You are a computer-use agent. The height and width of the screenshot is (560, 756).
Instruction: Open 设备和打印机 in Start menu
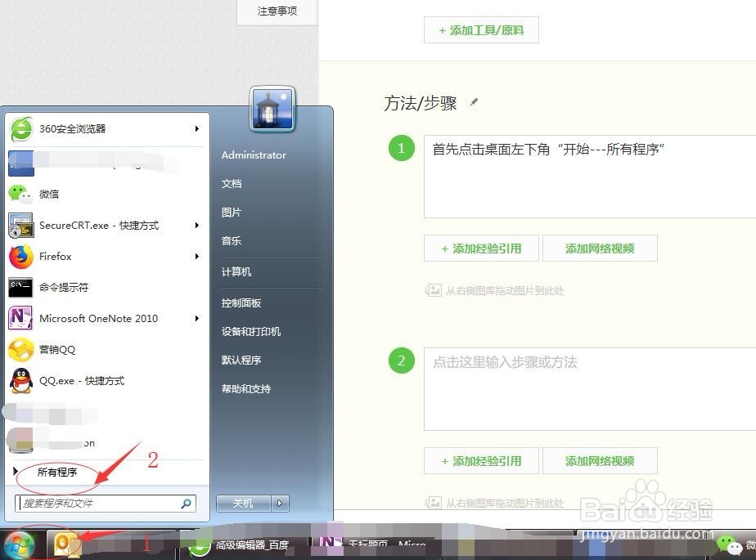[250, 332]
